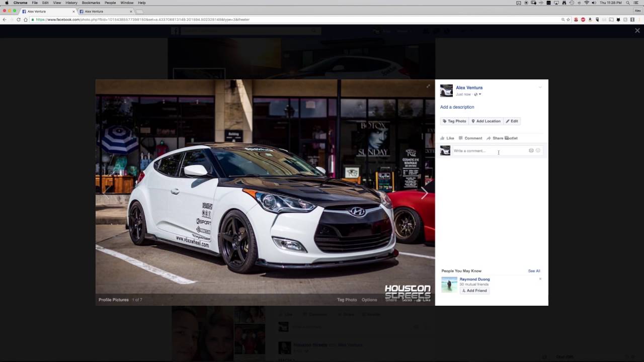Click the Tag Photo button
Image resolution: width=644 pixels, height=362 pixels.
tap(454, 121)
